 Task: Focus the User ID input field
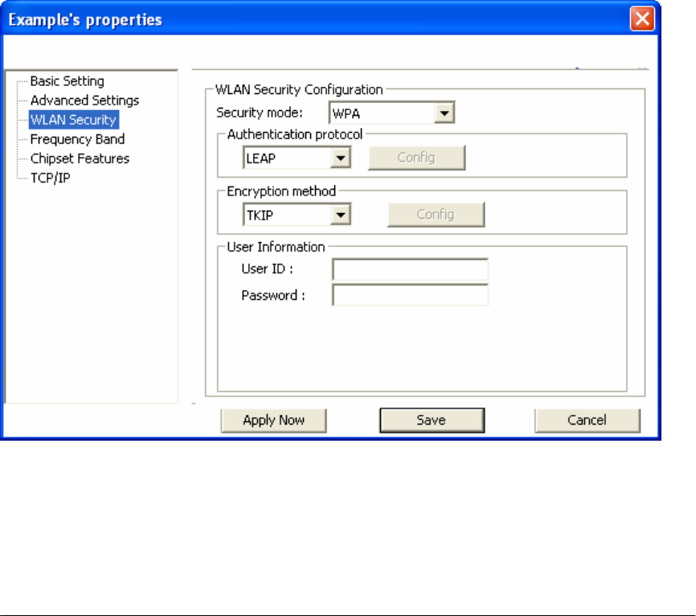tap(410, 269)
